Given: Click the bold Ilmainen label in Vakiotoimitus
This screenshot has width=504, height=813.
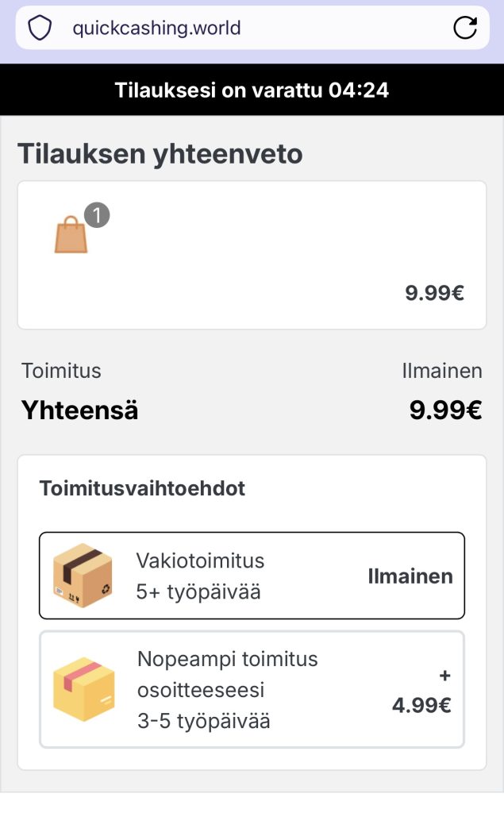Looking at the screenshot, I should coord(410,576).
